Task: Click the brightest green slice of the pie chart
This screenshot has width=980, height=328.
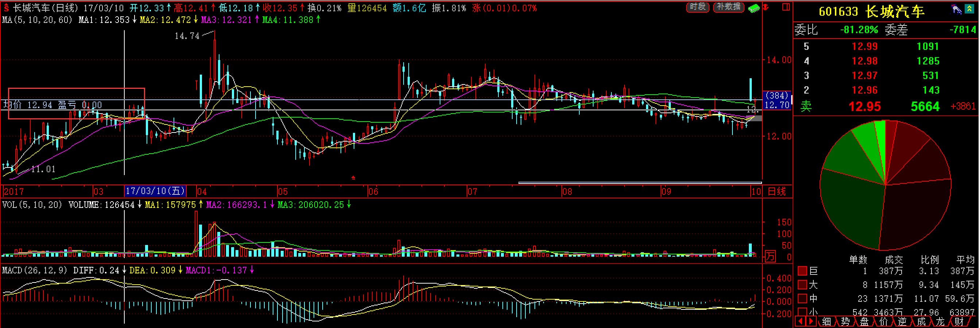Action: click(x=881, y=148)
